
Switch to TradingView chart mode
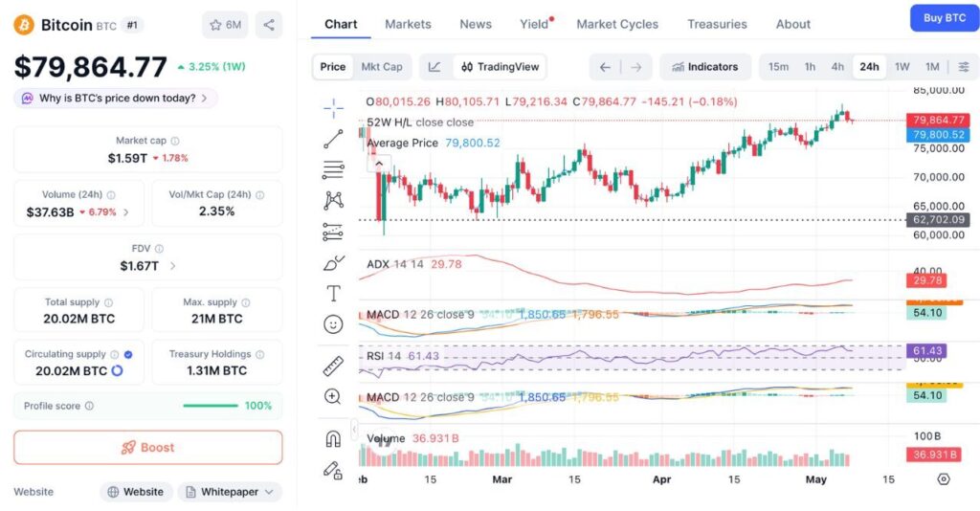pyautogui.click(x=500, y=67)
